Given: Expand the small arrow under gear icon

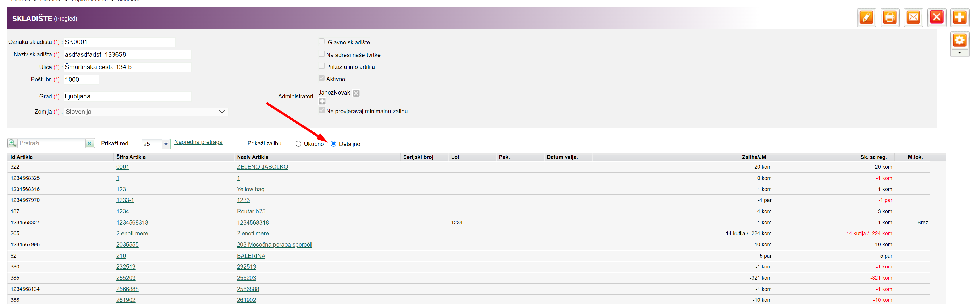Looking at the screenshot, I should pos(959,53).
